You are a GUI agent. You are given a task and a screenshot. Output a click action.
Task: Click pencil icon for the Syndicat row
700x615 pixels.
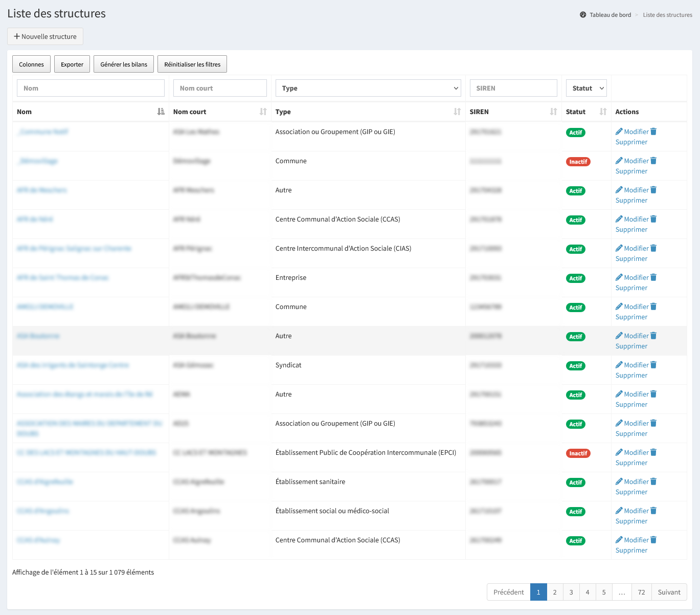[619, 365]
